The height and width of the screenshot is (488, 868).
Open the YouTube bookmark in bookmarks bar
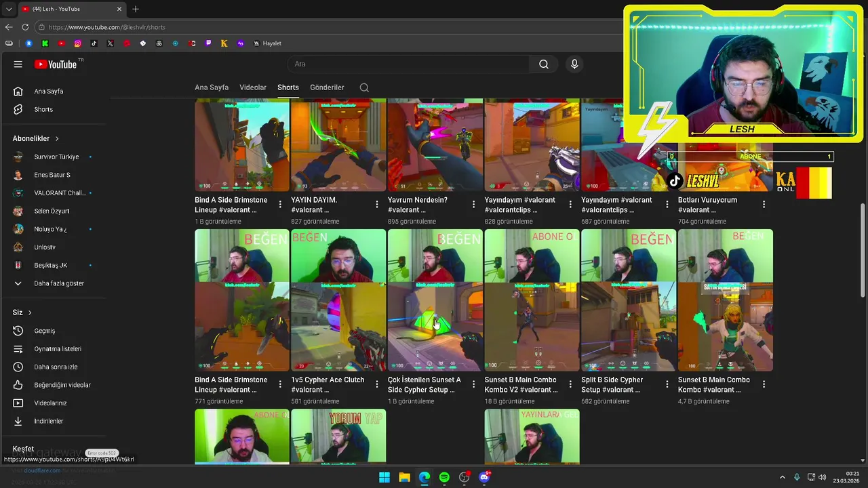click(61, 43)
